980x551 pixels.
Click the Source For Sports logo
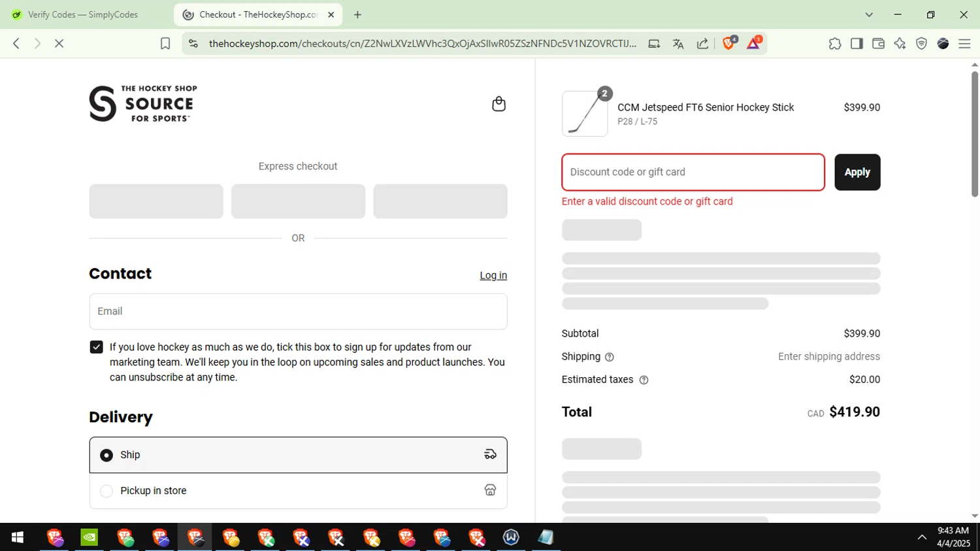(143, 103)
